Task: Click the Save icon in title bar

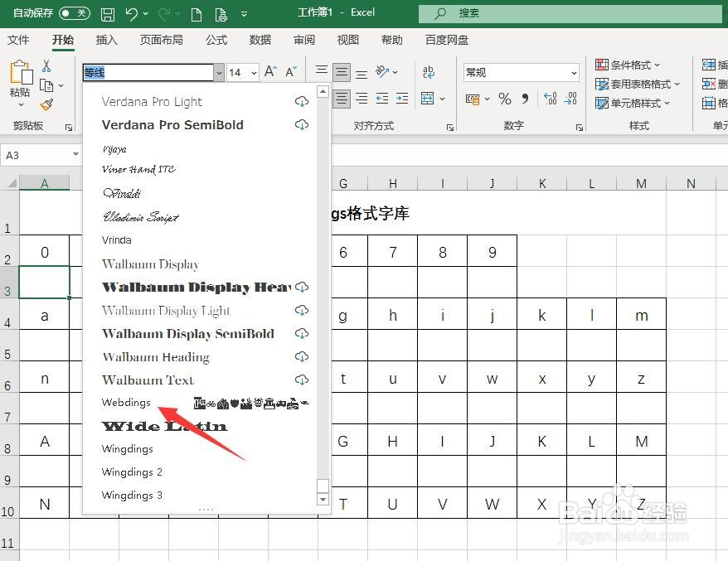Action: tap(108, 14)
